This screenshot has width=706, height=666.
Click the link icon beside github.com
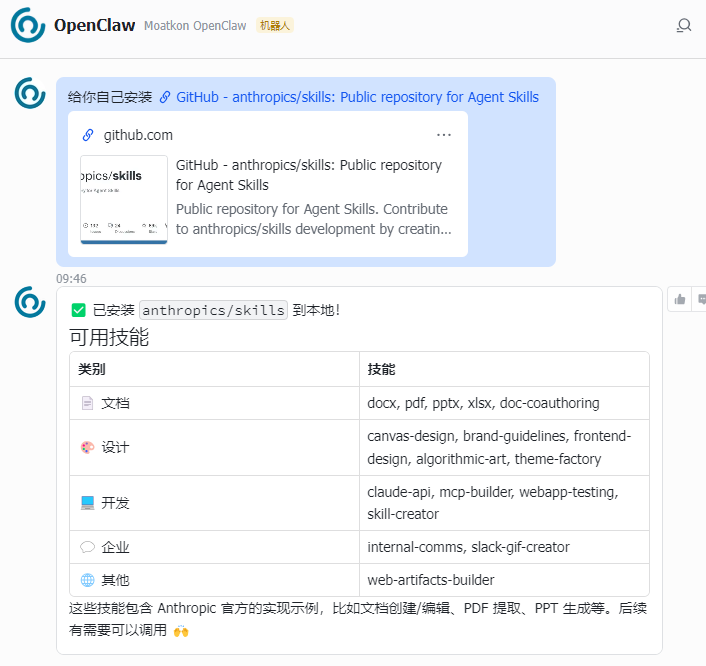click(x=88, y=135)
